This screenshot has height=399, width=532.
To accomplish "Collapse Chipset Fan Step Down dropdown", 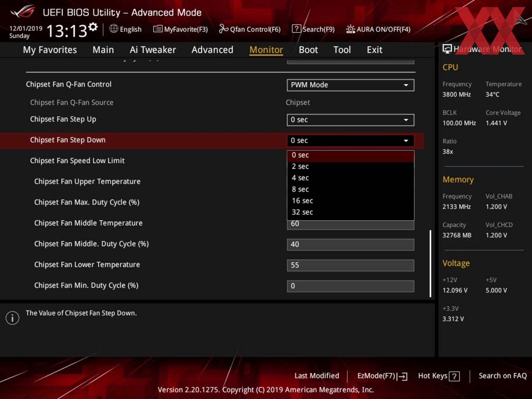I will (x=350, y=140).
